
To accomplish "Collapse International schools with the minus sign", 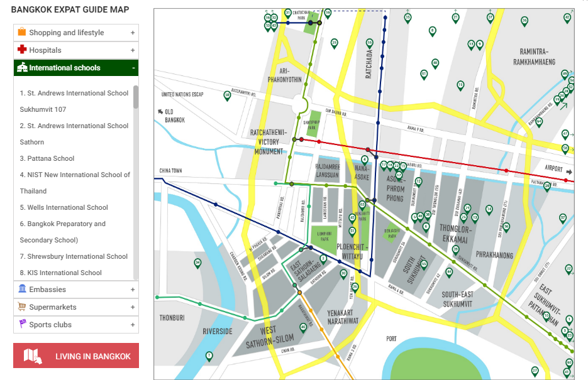I will click(x=133, y=68).
